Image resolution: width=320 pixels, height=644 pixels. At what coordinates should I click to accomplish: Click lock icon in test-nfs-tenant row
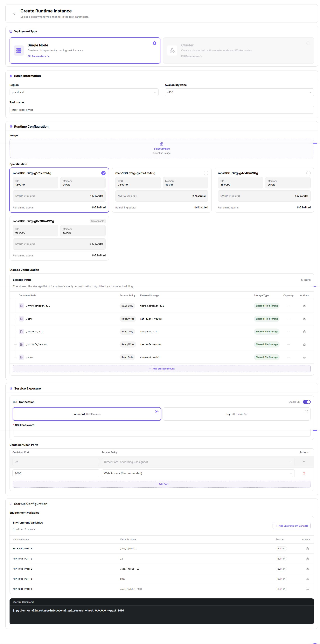click(304, 344)
